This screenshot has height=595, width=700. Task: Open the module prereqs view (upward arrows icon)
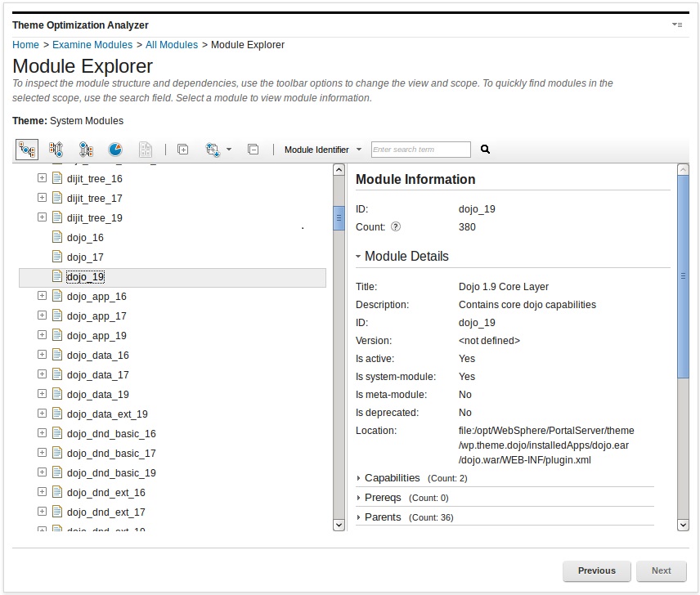coord(55,150)
